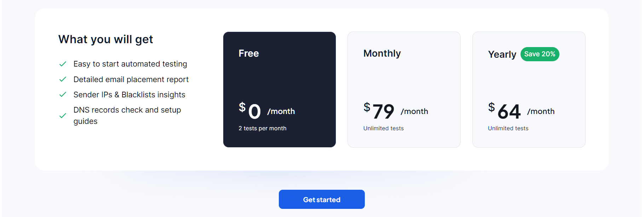The width and height of the screenshot is (644, 217).
Task: Click the "Easy to start automated testing" text
Action: (130, 64)
